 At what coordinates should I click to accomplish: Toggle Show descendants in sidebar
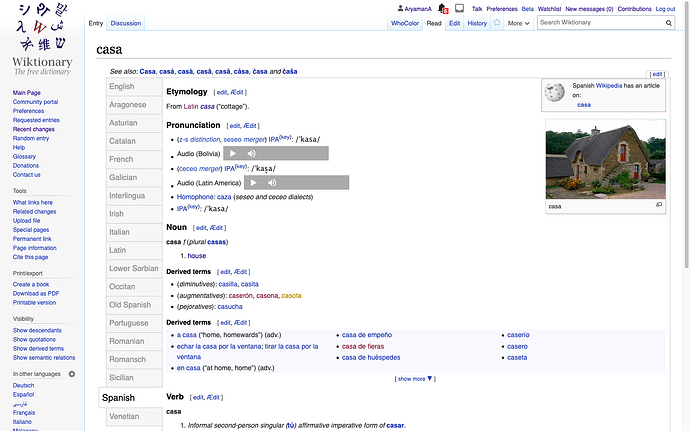37,330
